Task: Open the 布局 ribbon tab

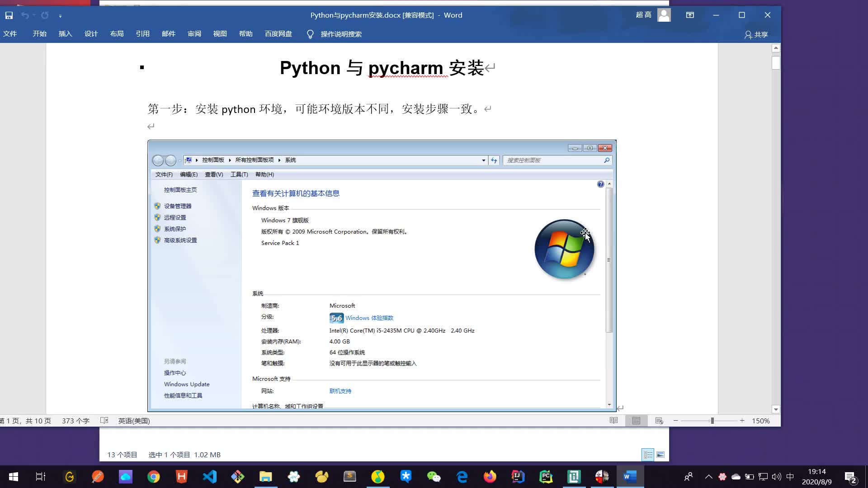Action: 117,34
